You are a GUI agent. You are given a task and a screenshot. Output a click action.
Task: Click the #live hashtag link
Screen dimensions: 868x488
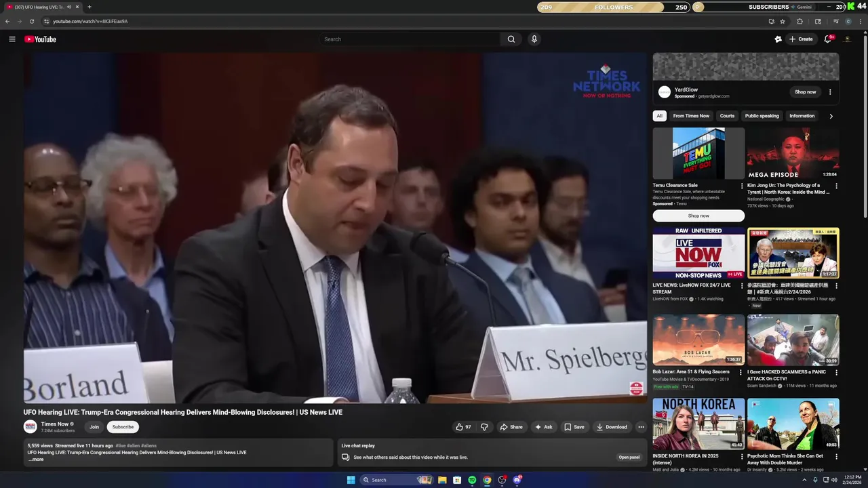pyautogui.click(x=120, y=446)
